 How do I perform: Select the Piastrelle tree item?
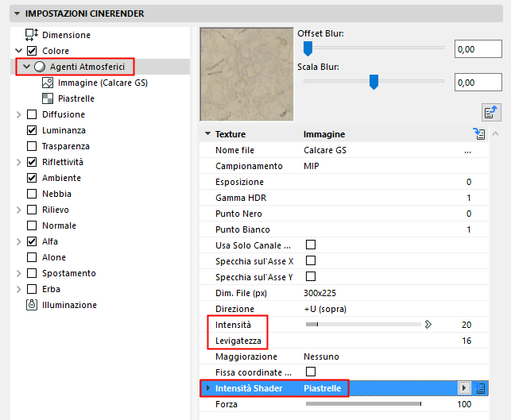click(76, 98)
